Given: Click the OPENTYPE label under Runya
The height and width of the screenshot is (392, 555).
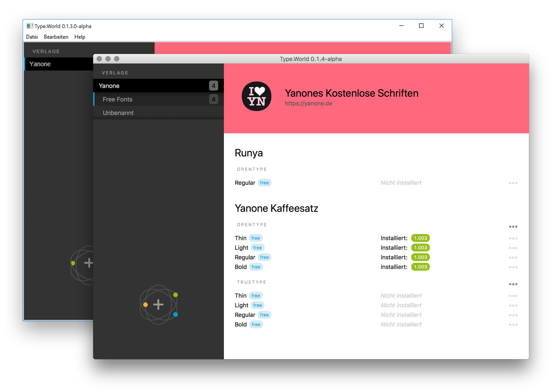Looking at the screenshot, I should (x=252, y=169).
